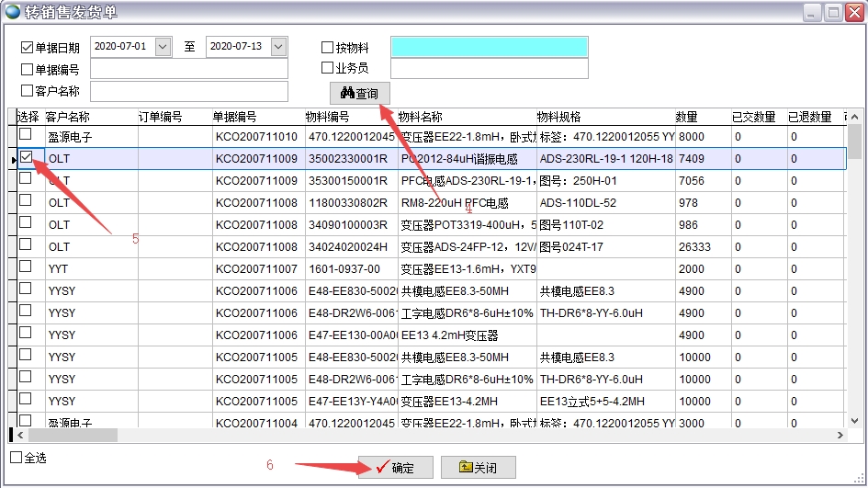Image resolution: width=868 pixels, height=488 pixels.
Task: Click the 客户名称 text input field
Action: click(x=188, y=91)
